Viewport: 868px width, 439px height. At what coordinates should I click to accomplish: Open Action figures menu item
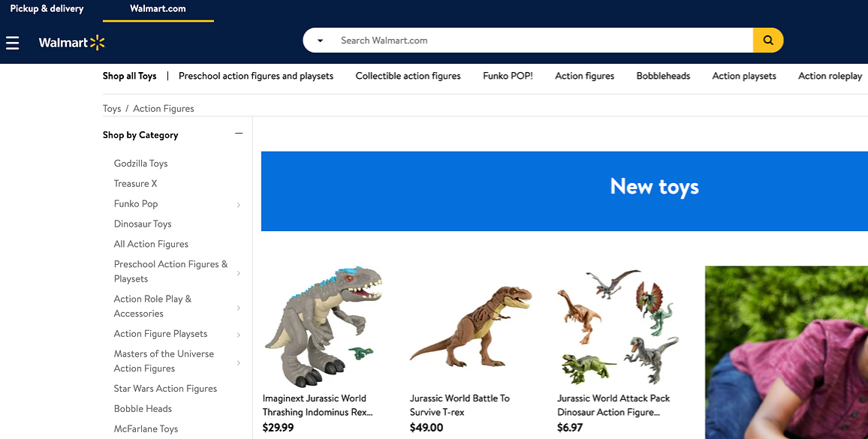coord(585,76)
